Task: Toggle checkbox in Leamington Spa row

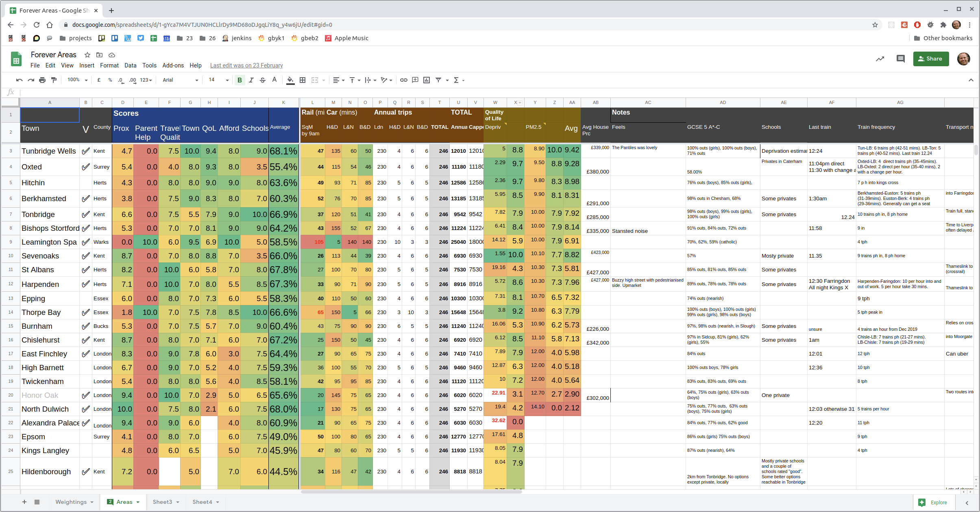Action: pyautogui.click(x=85, y=242)
